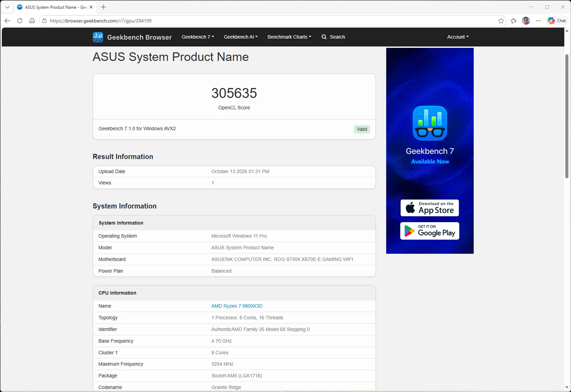Open the Account dropdown menu
Image resolution: width=571 pixels, height=392 pixels.
(x=458, y=37)
